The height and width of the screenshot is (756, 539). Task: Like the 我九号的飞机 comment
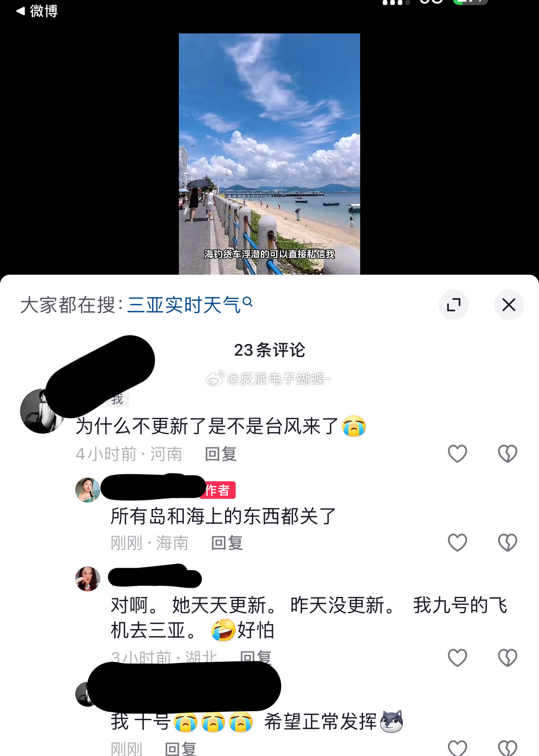[x=458, y=658]
